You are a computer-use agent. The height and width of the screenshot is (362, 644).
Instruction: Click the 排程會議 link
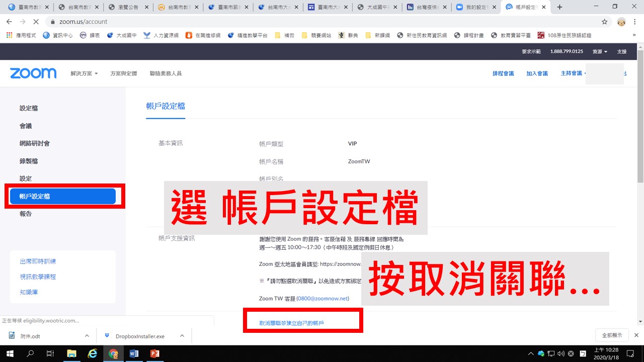tap(503, 73)
